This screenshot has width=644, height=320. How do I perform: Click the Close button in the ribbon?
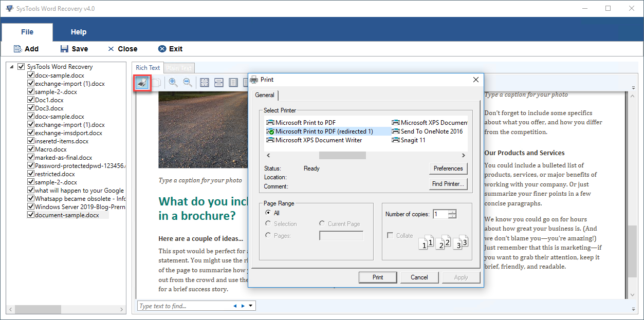pyautogui.click(x=122, y=49)
